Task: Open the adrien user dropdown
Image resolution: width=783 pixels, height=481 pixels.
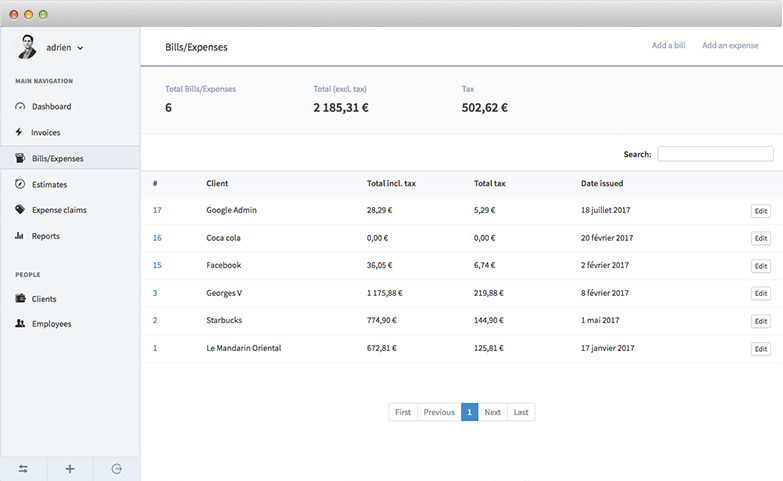Action: click(x=65, y=47)
